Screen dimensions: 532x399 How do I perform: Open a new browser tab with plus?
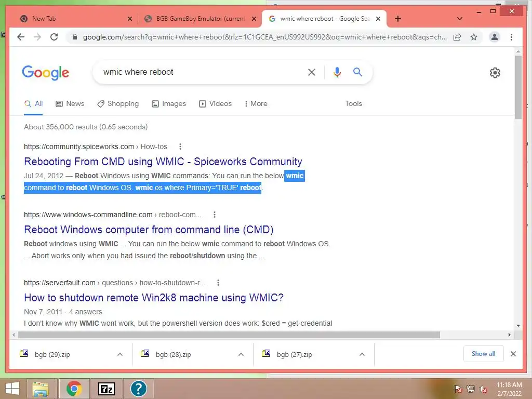point(398,19)
